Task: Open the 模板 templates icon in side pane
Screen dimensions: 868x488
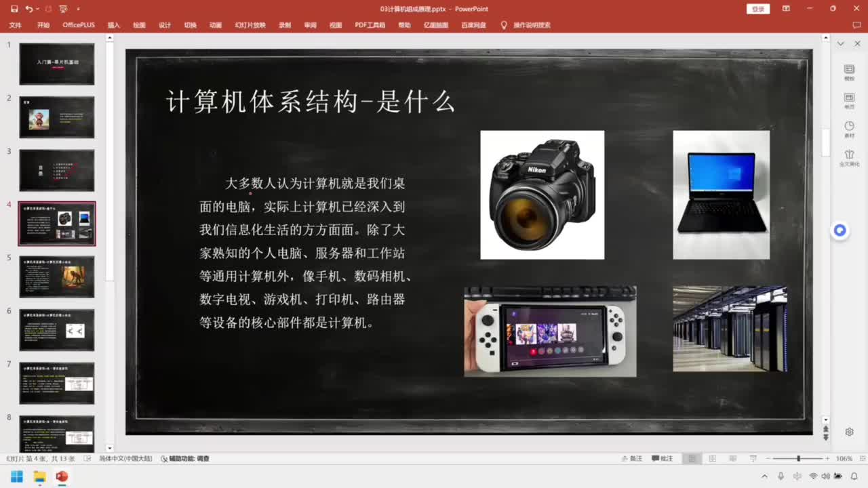Action: [849, 72]
